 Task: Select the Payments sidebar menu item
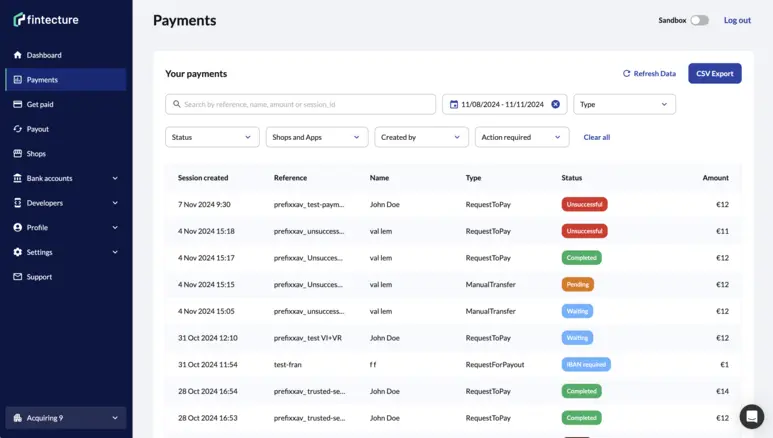(66, 80)
